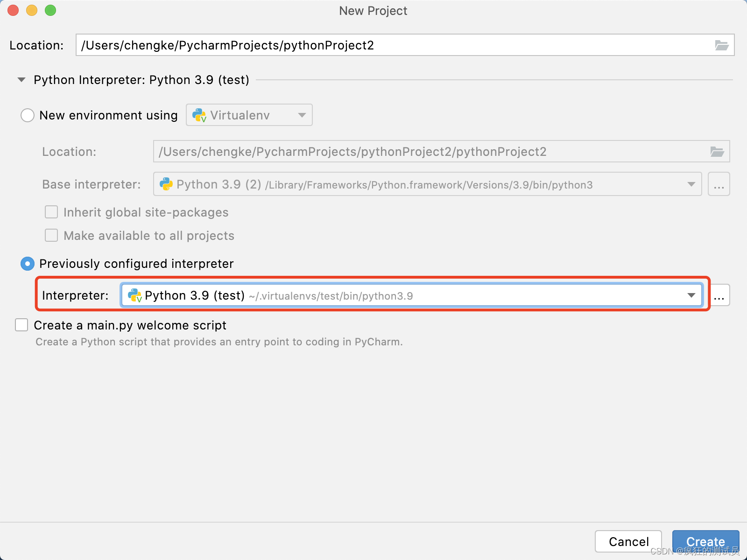Toggle Create a main.py welcome script
747x560 pixels.
coord(21,325)
